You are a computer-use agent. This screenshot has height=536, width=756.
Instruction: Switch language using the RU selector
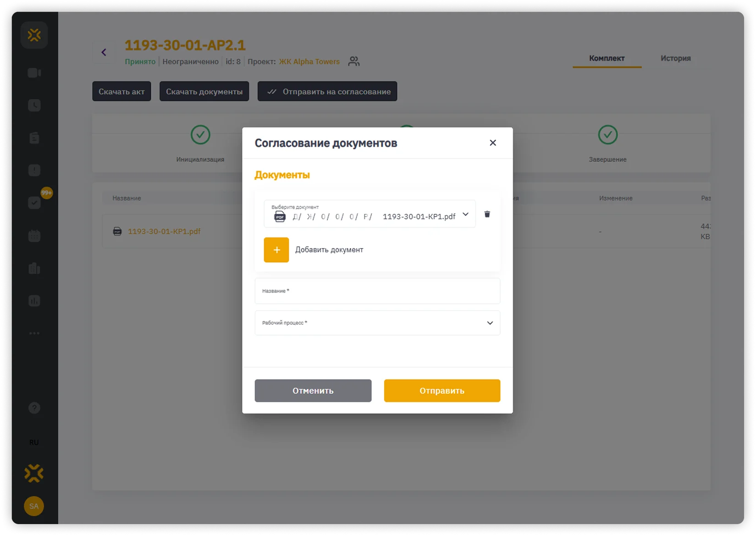(34, 442)
